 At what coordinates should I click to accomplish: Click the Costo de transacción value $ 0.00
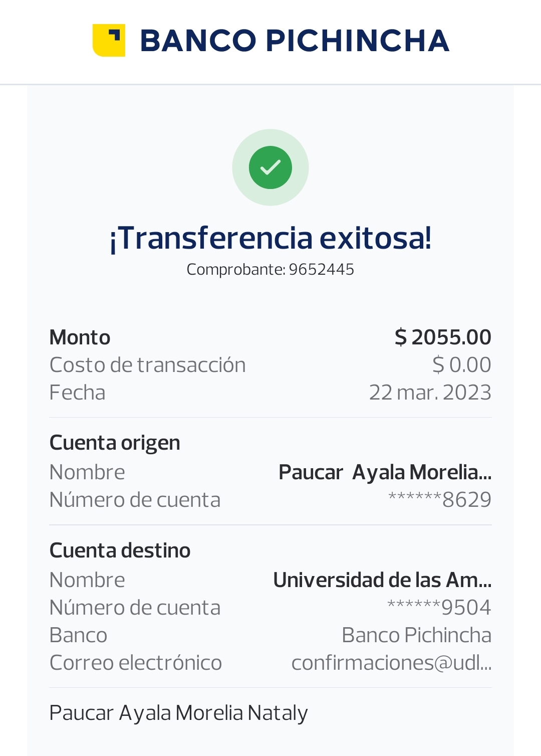tap(461, 365)
